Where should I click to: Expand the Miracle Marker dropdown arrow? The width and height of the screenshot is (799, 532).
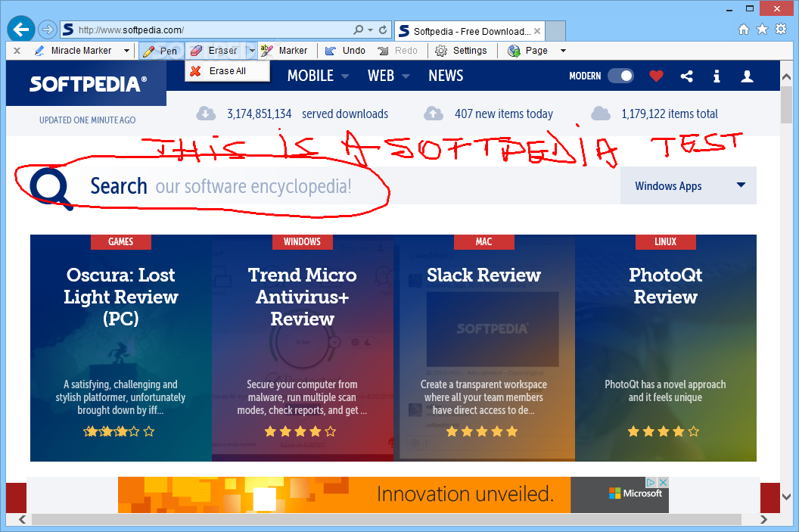tap(126, 51)
